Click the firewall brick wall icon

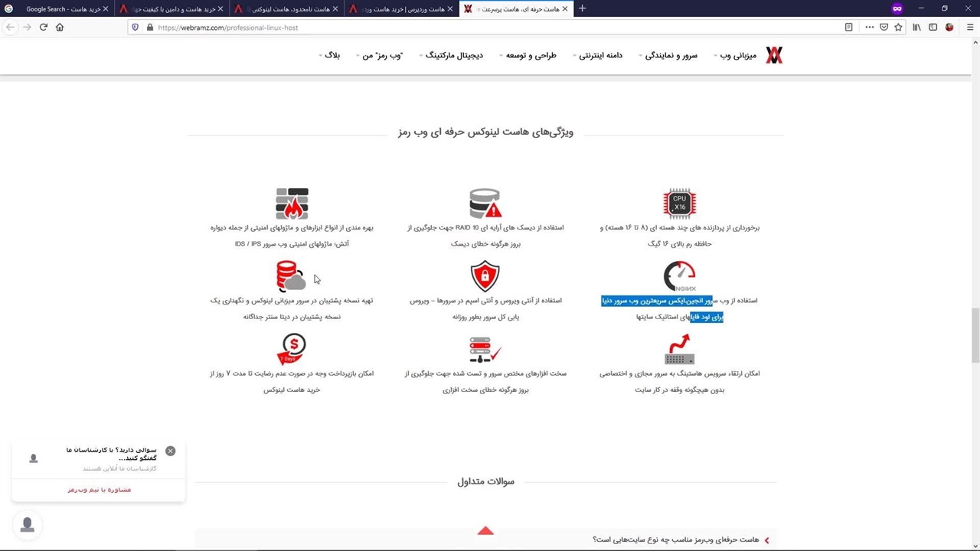pyautogui.click(x=292, y=204)
